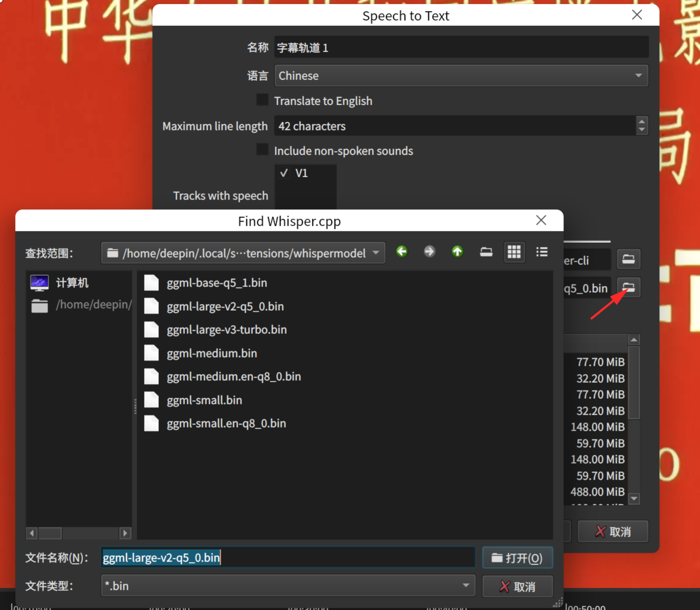Open the Chinese language dropdown
The height and width of the screenshot is (610, 700).
[461, 76]
